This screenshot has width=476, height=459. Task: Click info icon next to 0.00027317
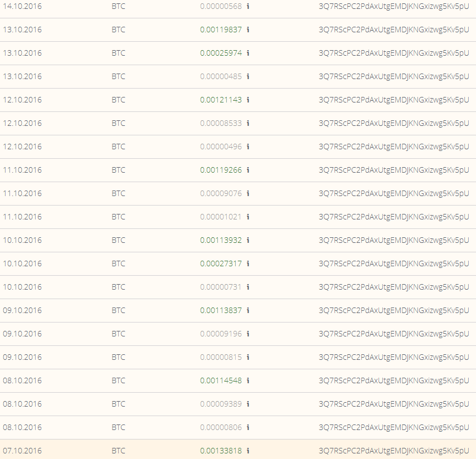(x=248, y=263)
